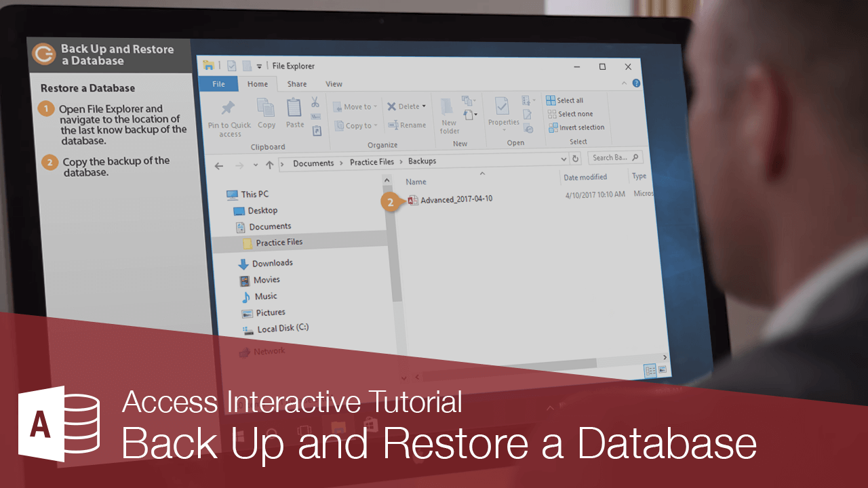Click Invert selection command
Screen dimensions: 868x488
(576, 127)
